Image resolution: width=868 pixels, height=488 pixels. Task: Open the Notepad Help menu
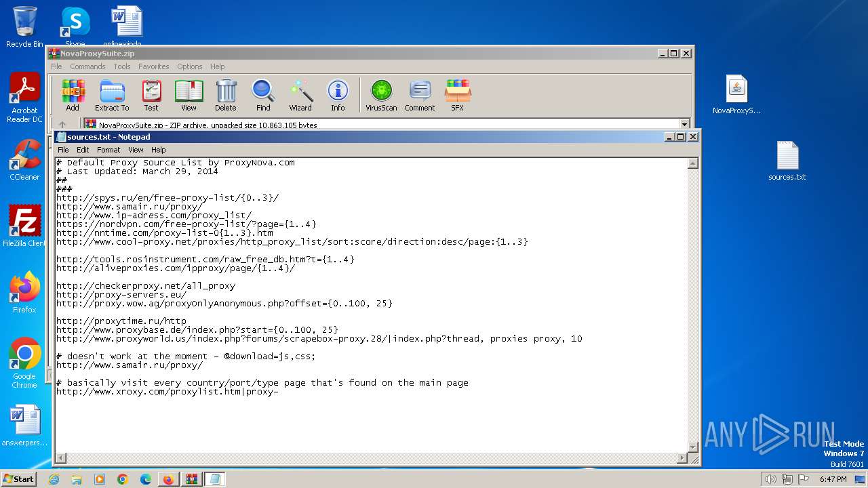(158, 150)
